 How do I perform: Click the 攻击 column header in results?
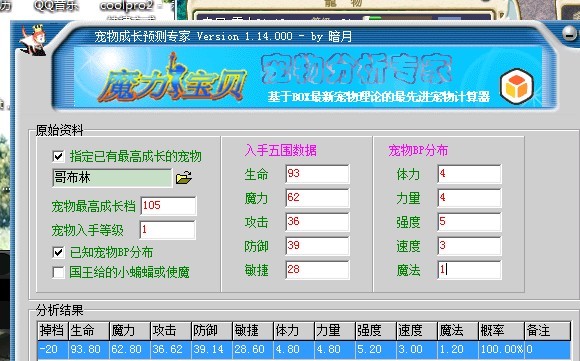pos(171,331)
